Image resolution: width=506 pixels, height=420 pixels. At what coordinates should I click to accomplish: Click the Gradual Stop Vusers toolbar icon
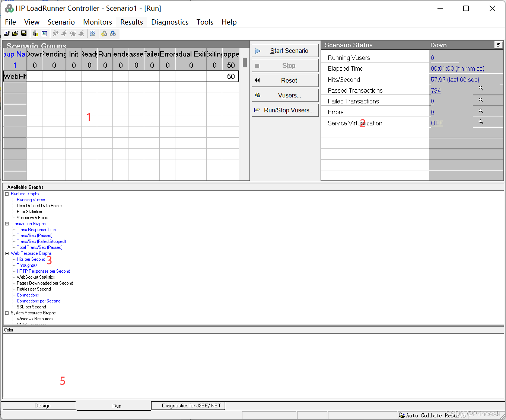pos(73,33)
